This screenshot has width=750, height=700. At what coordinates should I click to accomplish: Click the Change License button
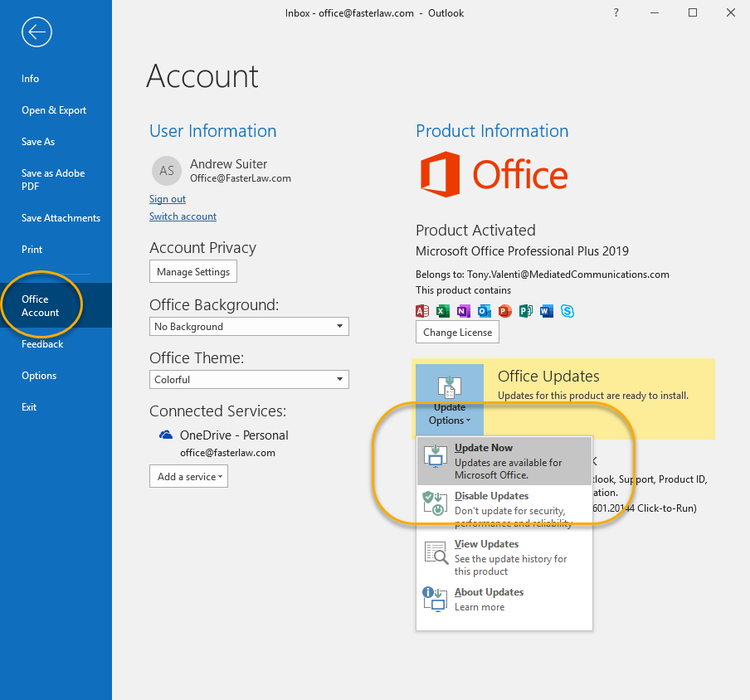(457, 333)
